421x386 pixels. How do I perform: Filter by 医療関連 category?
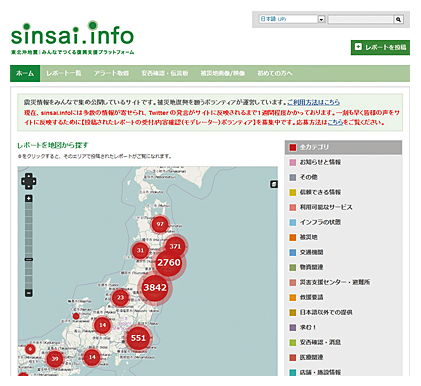point(343,357)
